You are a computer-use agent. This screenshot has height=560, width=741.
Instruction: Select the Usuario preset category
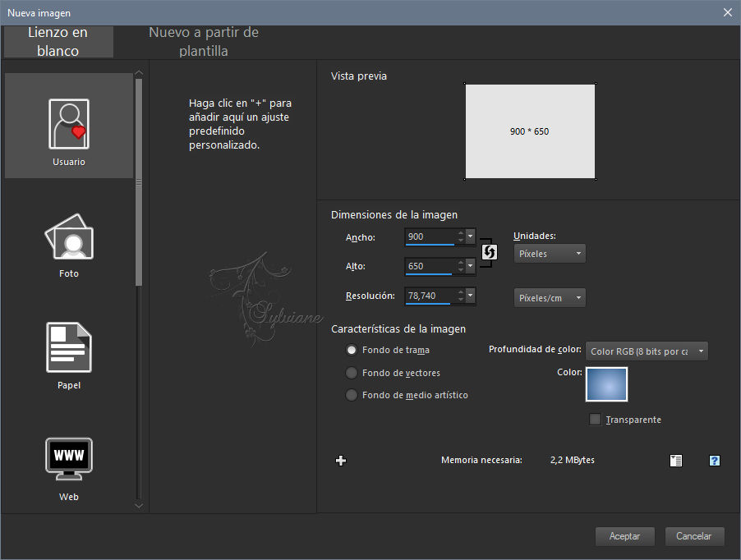pyautogui.click(x=69, y=126)
